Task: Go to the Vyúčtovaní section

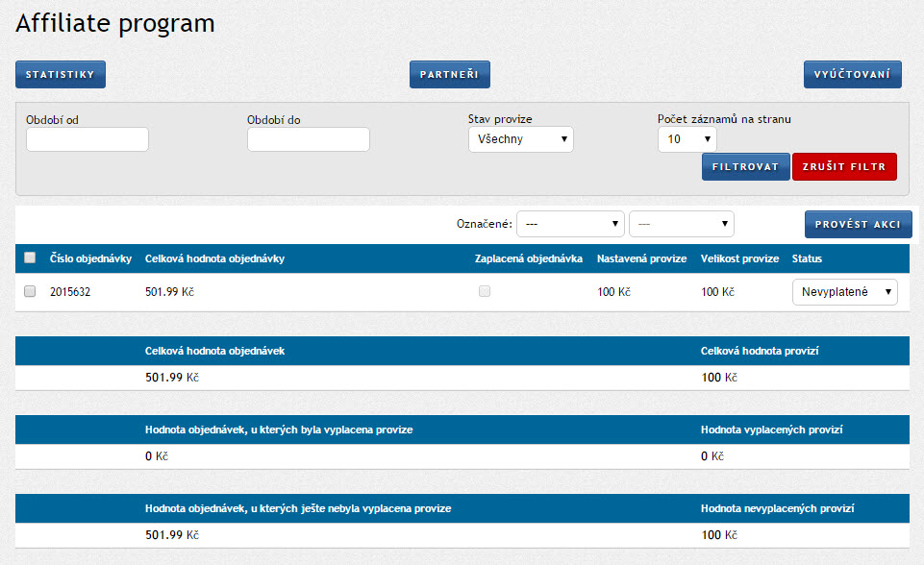Action: point(852,75)
